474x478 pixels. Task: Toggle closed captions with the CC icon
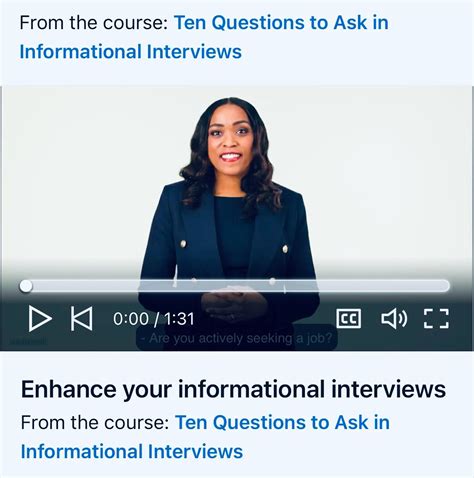pyautogui.click(x=348, y=319)
